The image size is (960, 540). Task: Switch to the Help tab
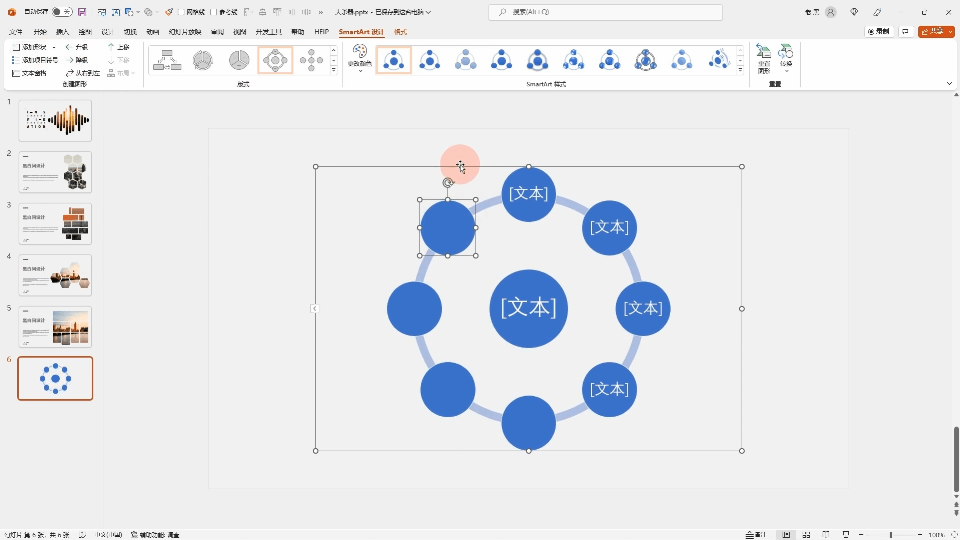pos(298,32)
